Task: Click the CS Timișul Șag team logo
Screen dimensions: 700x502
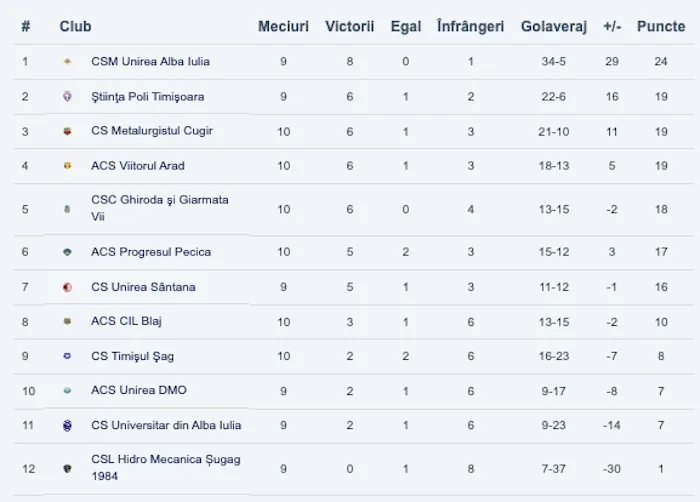Action: [67, 356]
